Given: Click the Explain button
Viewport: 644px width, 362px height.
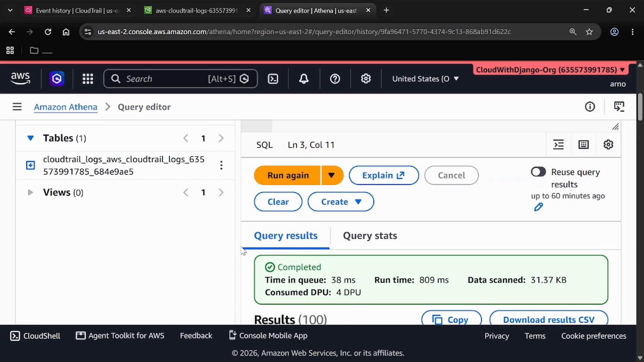Looking at the screenshot, I should pyautogui.click(x=384, y=175).
